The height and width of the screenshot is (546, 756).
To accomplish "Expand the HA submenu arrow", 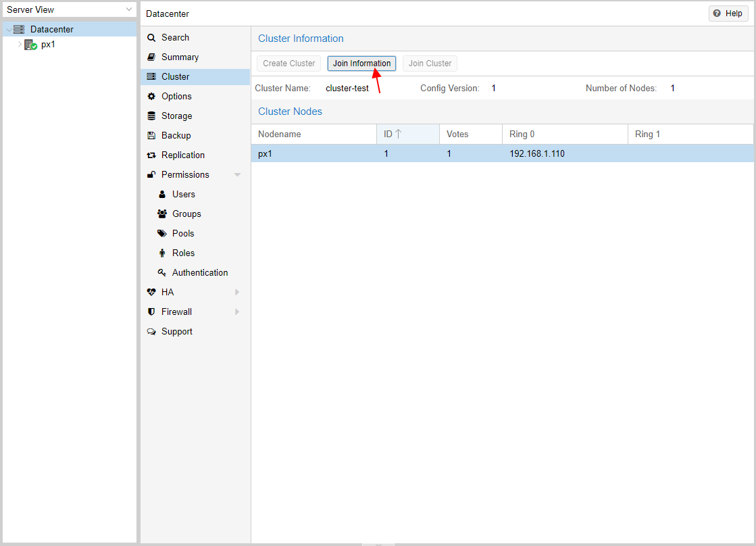I will pyautogui.click(x=237, y=293).
